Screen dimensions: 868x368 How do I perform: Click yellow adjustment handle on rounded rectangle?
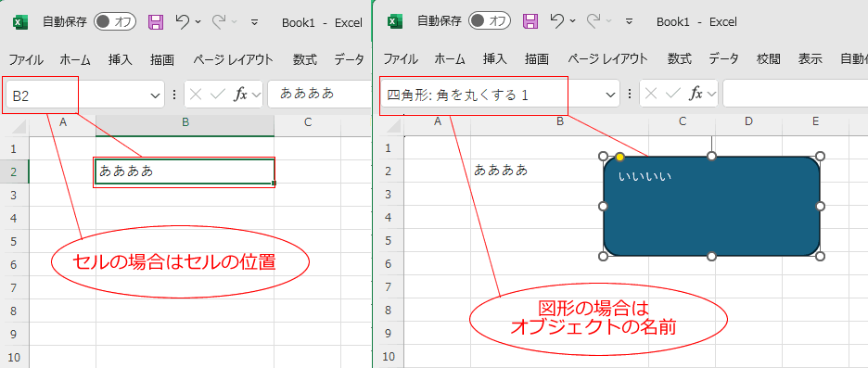(620, 158)
